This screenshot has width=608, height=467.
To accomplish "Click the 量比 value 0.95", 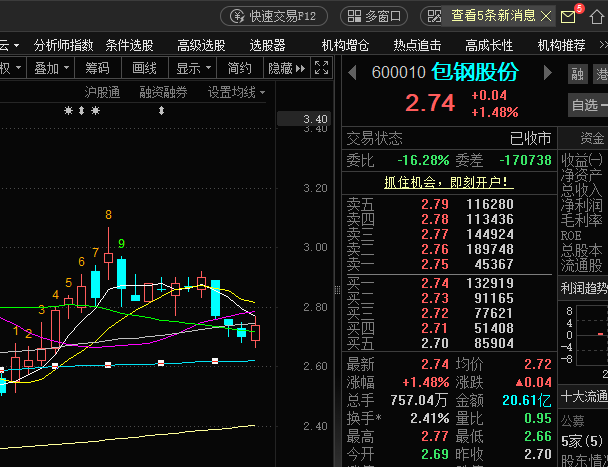I will 538,418.
